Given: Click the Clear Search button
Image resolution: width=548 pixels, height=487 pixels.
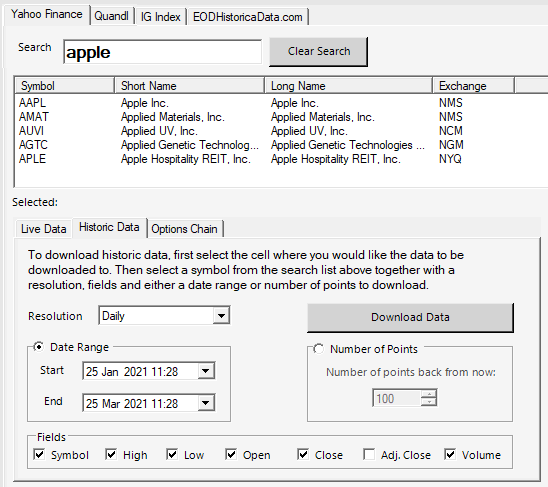Looking at the screenshot, I should click(318, 51).
